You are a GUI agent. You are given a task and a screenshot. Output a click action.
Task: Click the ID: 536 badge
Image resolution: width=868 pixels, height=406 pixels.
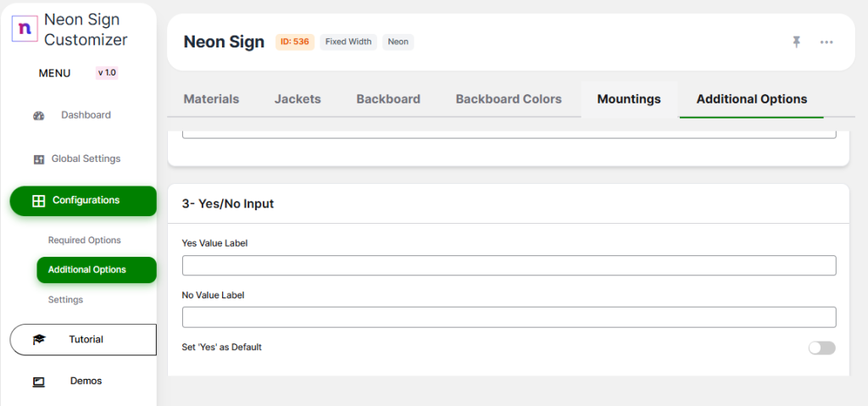click(x=295, y=42)
